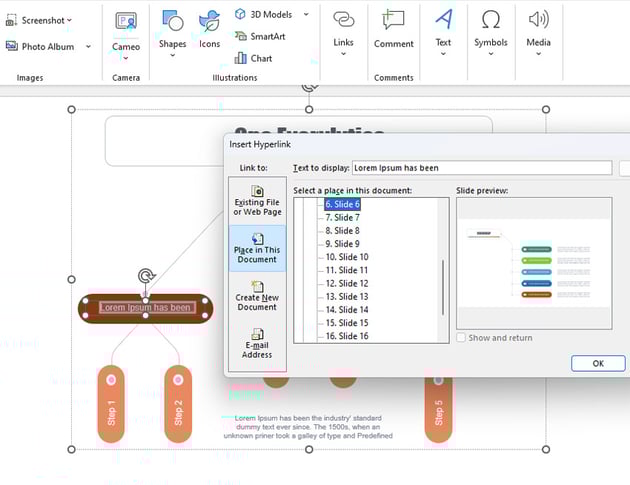Edit the Text to display field
Image resolution: width=630 pixels, height=485 pixels.
click(x=482, y=168)
